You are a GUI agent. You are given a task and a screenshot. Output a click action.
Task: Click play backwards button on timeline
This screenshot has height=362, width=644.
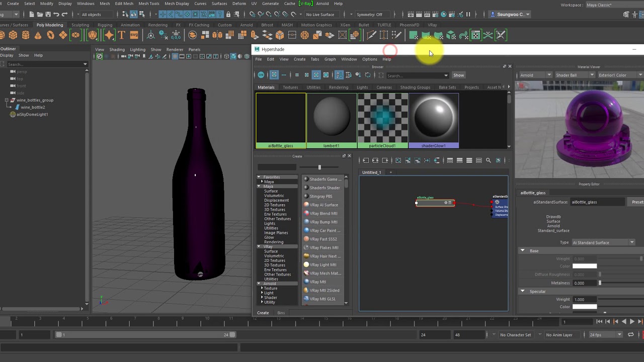click(624, 322)
